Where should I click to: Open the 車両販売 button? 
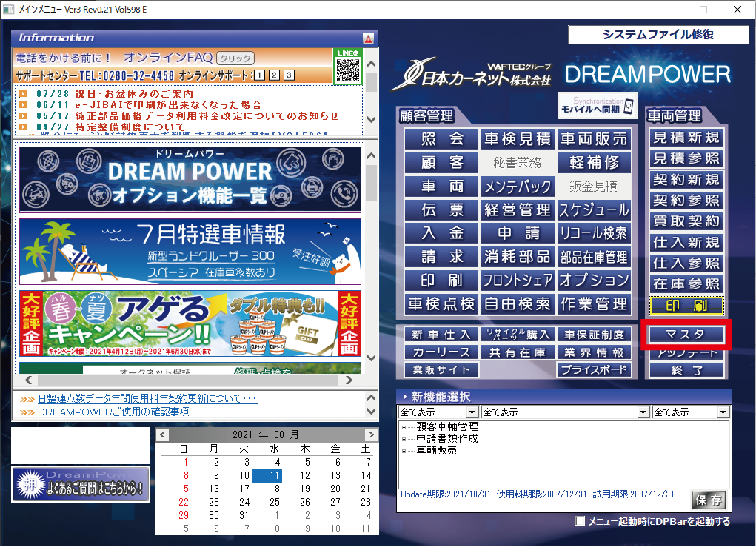coord(594,139)
